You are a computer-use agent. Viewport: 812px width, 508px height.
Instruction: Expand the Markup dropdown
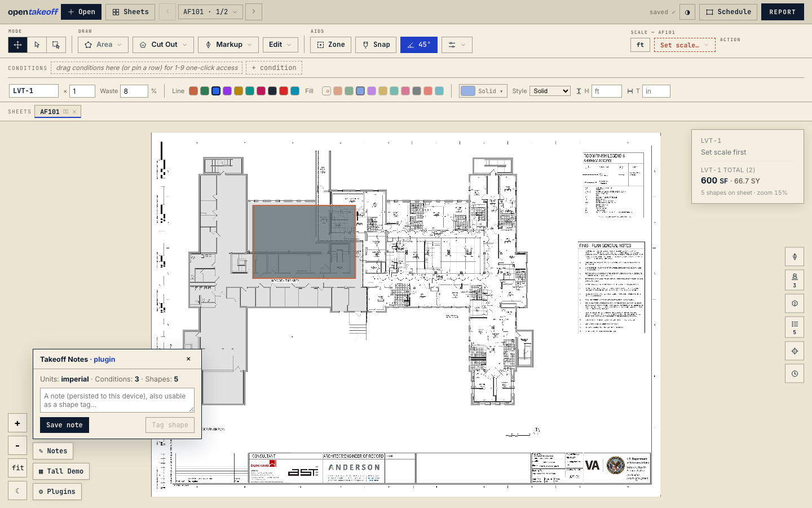[228, 45]
